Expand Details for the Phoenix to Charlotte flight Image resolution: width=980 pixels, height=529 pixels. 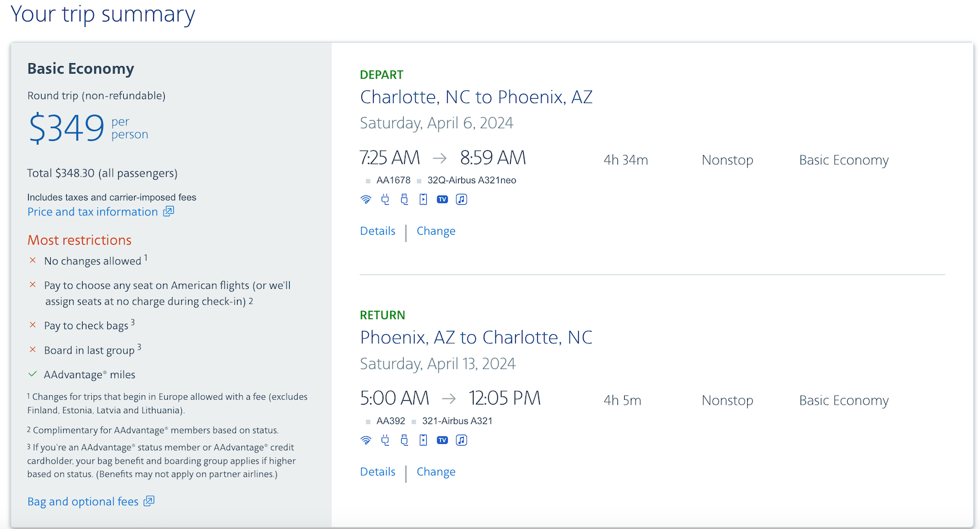pos(377,471)
